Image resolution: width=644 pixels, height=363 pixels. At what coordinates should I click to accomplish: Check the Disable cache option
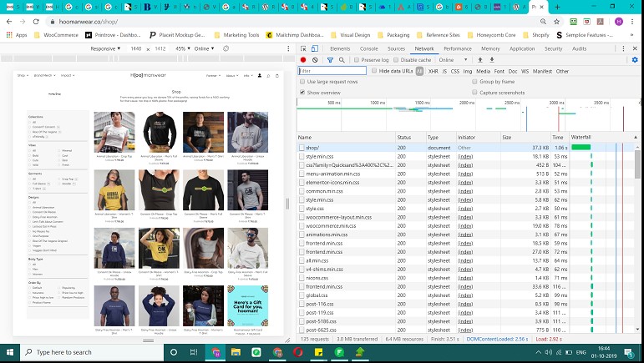[397, 60]
